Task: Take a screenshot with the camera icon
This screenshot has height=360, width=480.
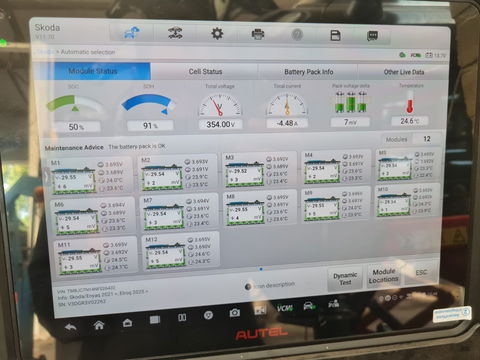Action: (234, 313)
